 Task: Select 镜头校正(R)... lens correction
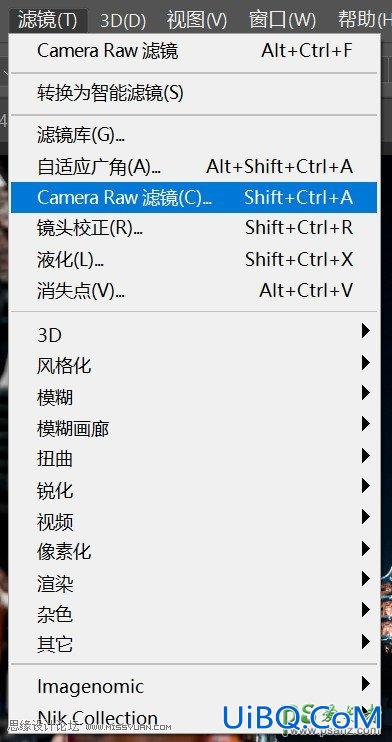point(194,228)
